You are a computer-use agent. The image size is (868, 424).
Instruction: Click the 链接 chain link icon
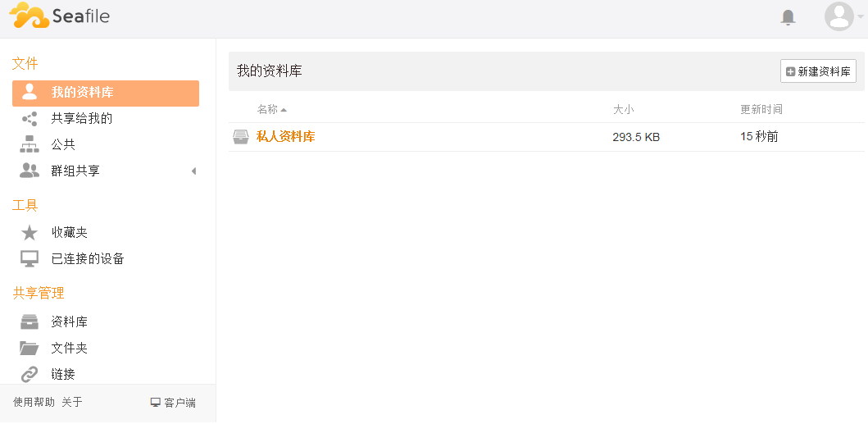(30, 375)
